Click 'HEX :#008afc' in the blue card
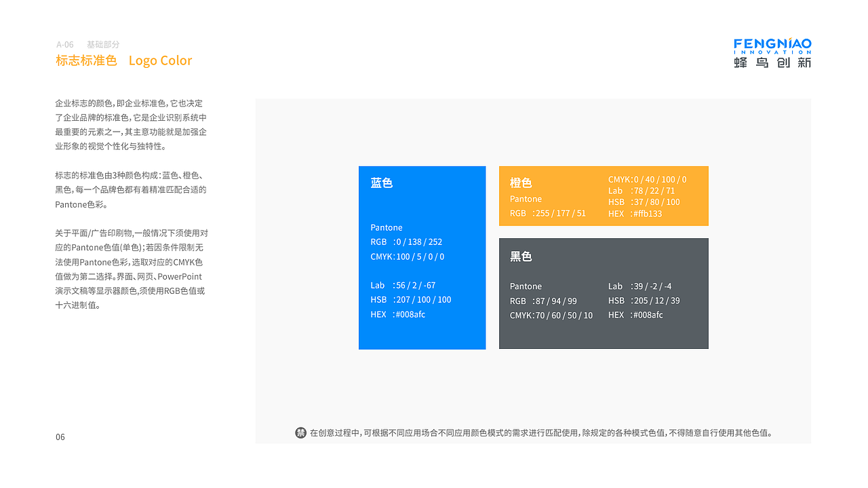Screen dimensions: 868x488 [398, 314]
